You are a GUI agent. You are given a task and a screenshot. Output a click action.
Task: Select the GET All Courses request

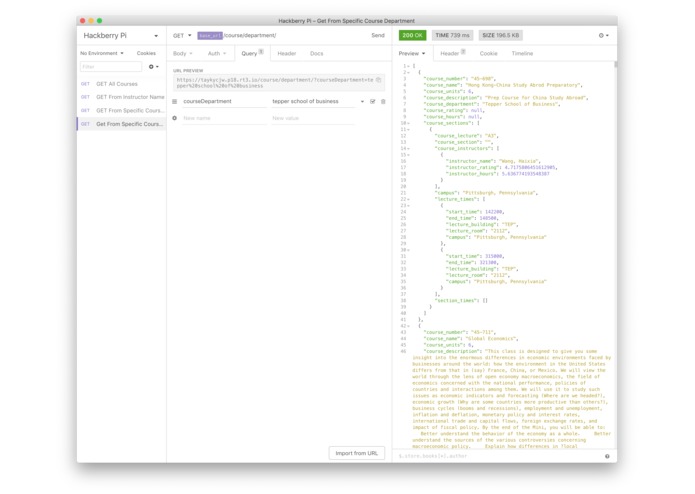(121, 84)
